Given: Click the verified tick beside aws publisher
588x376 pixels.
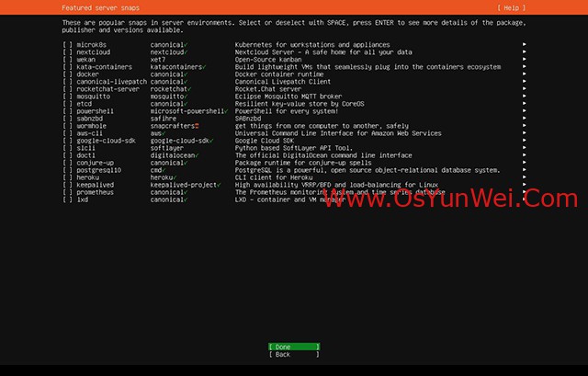Looking at the screenshot, I should [164, 133].
